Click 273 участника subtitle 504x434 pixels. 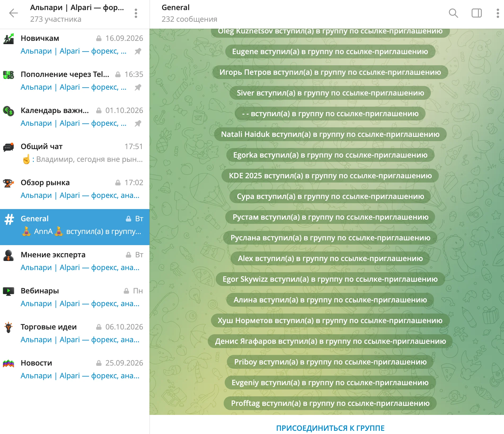coord(56,19)
